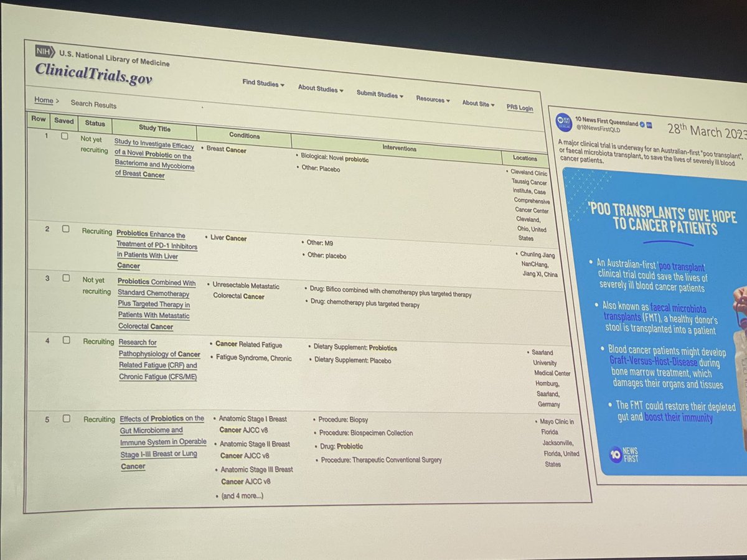Click the 10 News First logo in graphic
The image size is (747, 560).
623,455
